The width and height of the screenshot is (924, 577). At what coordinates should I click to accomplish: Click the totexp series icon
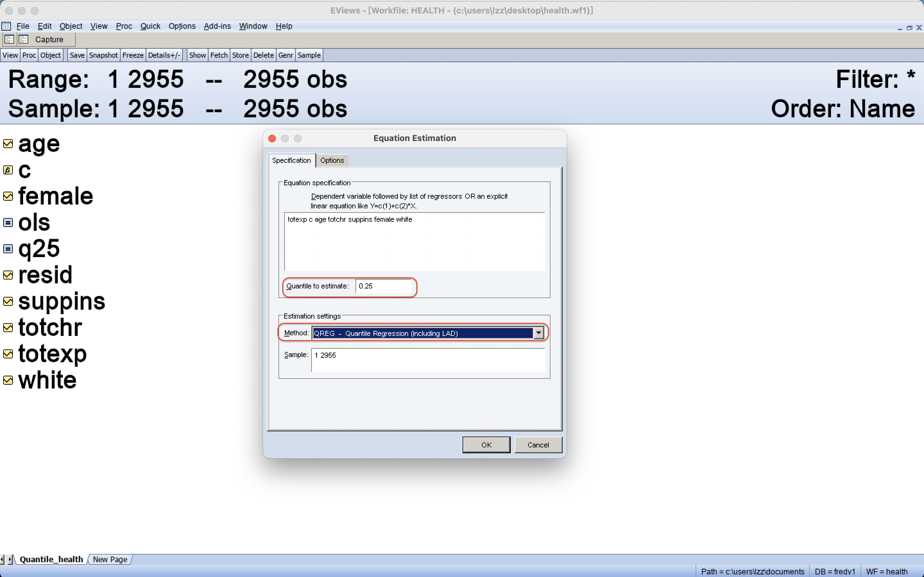8,354
